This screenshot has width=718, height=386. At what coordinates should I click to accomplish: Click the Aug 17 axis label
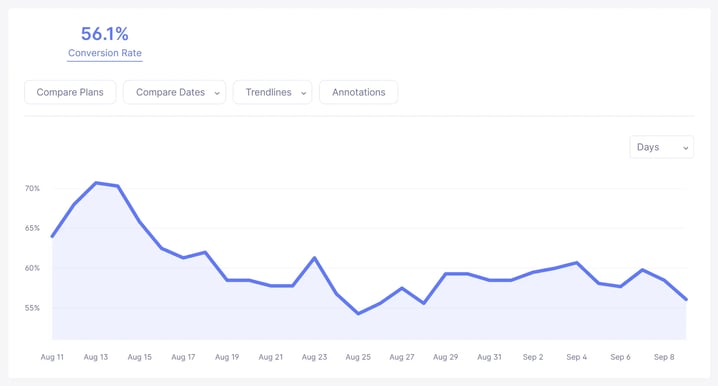(x=183, y=357)
